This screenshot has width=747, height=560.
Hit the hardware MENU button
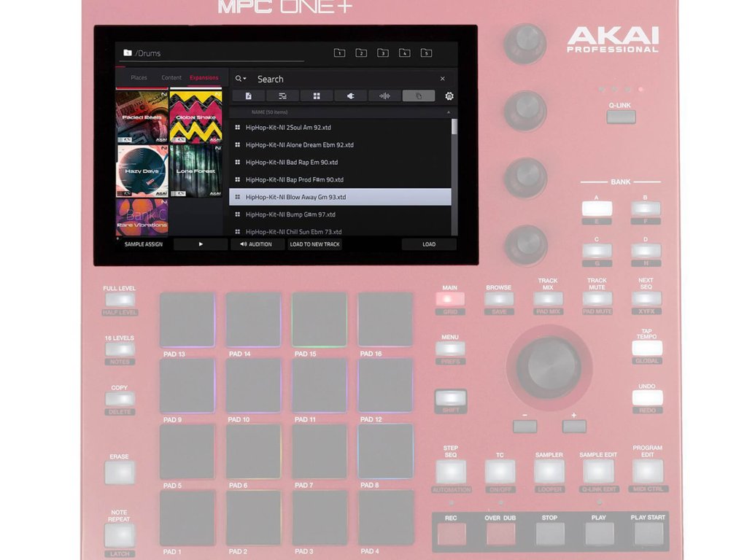coord(449,349)
